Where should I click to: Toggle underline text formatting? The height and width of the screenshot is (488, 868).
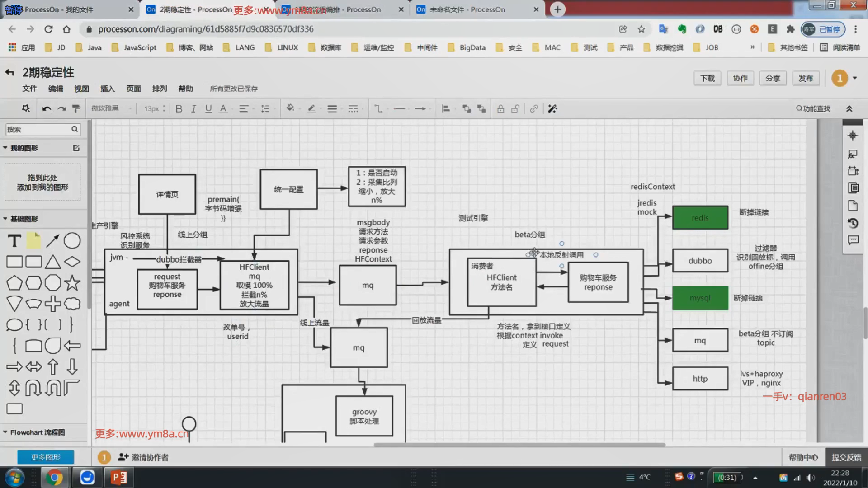[x=208, y=108]
